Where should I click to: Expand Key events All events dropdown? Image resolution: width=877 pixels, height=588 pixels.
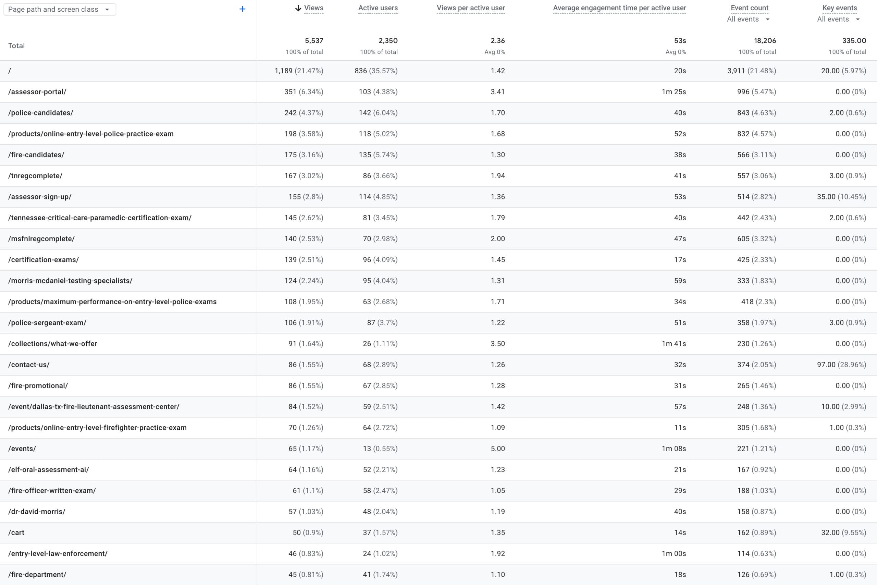838,19
